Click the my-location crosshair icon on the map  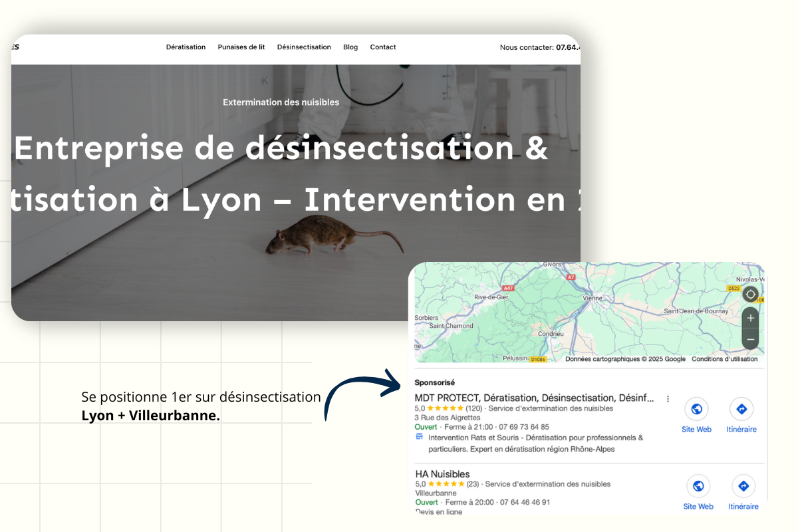pos(750,293)
